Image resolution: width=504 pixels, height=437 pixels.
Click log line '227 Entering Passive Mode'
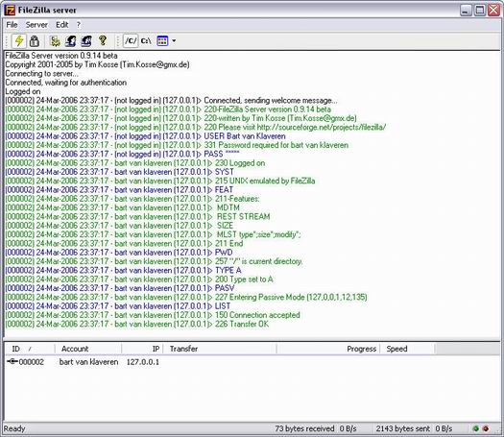click(x=186, y=297)
